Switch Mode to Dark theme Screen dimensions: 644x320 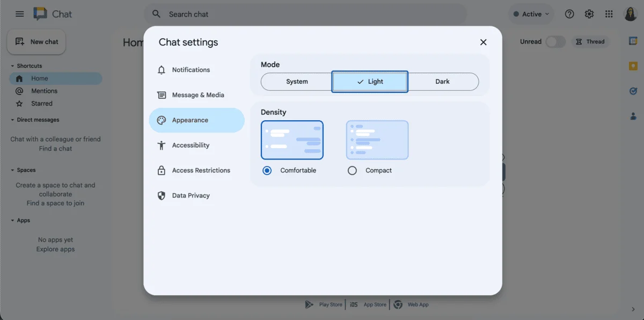click(x=442, y=81)
